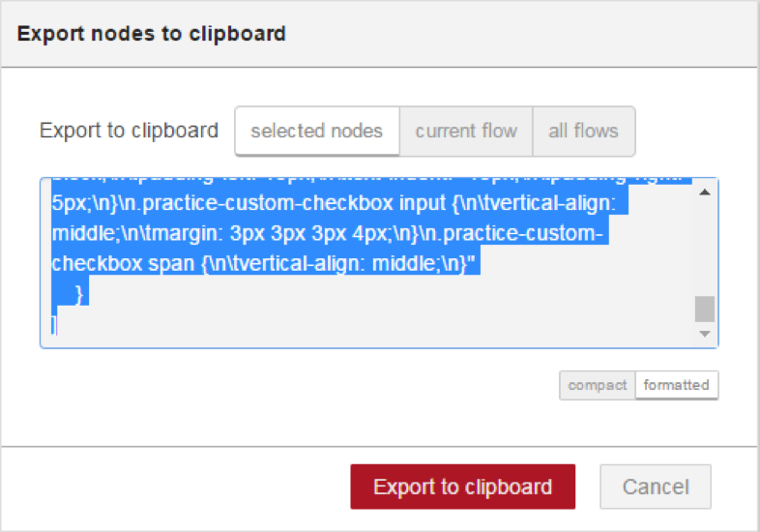This screenshot has height=532, width=760.
Task: Select the "selected nodes" export option
Action: point(317,132)
